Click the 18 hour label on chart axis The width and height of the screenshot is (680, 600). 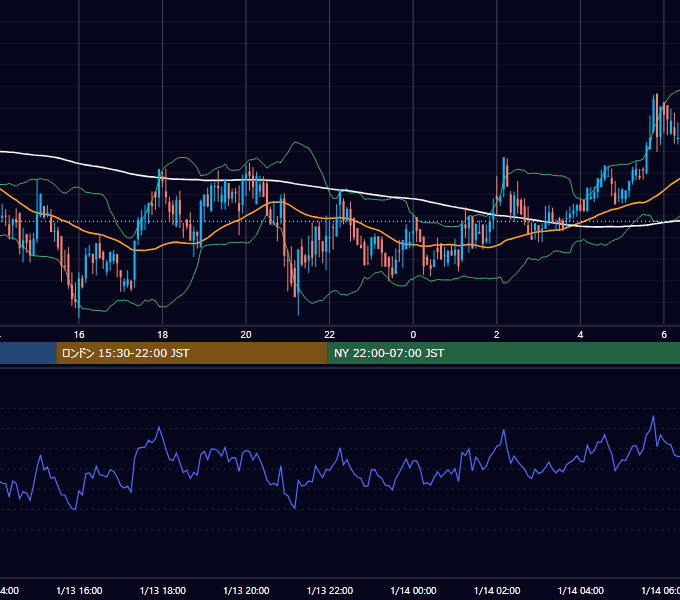point(162,334)
